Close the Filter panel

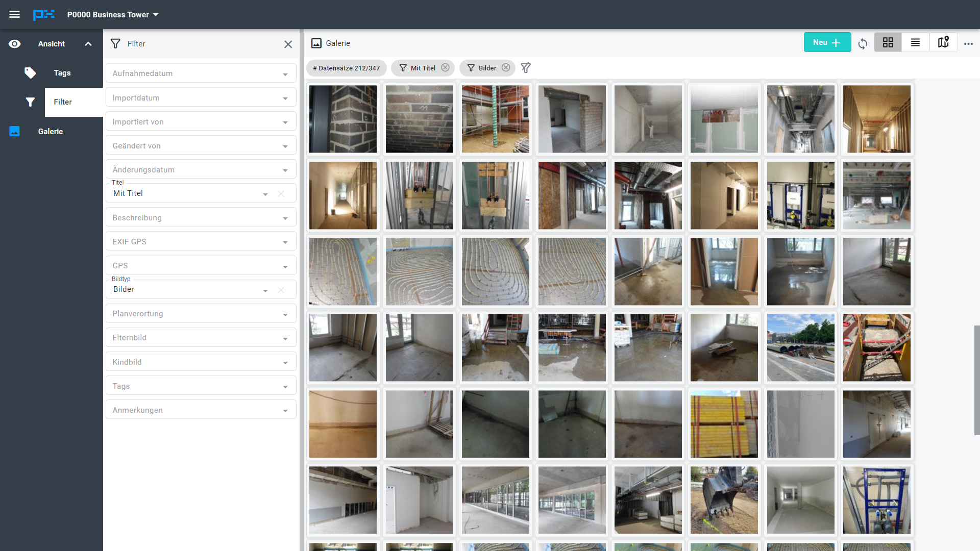click(288, 44)
